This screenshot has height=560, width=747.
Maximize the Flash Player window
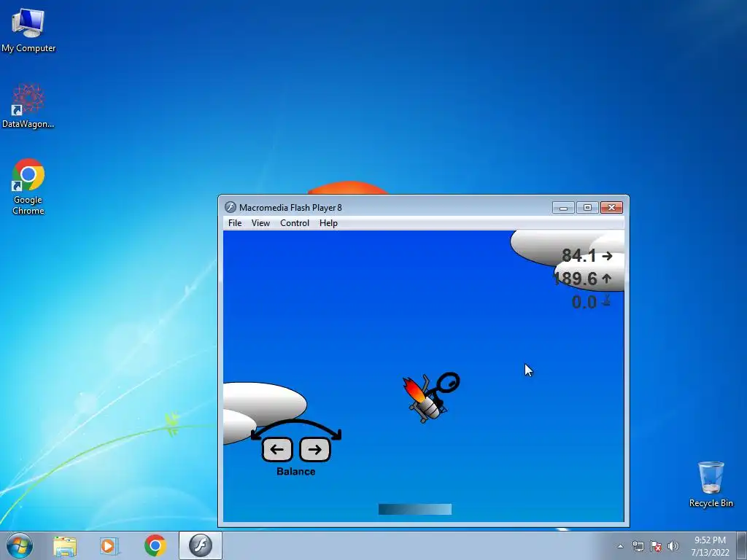tap(587, 208)
